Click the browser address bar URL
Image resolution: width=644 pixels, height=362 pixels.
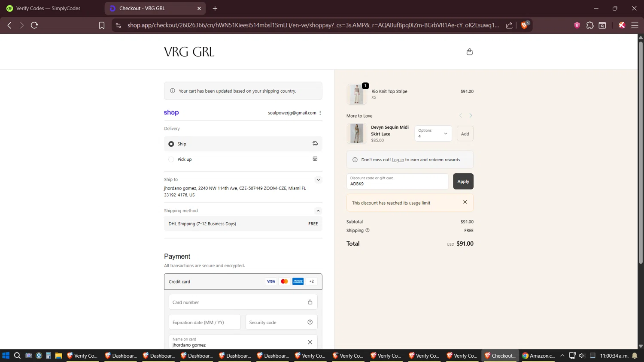tap(313, 25)
